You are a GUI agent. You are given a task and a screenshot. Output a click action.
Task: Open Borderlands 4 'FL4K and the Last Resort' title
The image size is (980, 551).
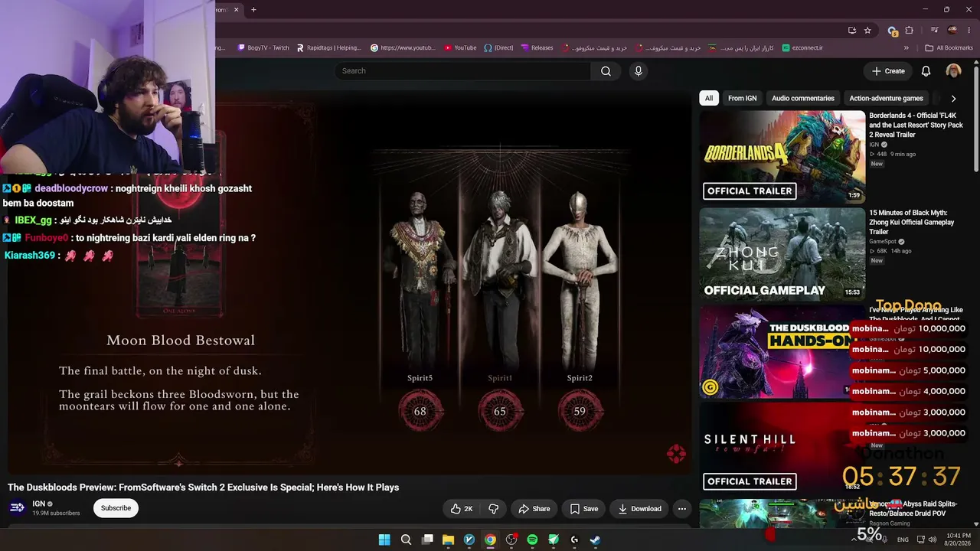(916, 125)
